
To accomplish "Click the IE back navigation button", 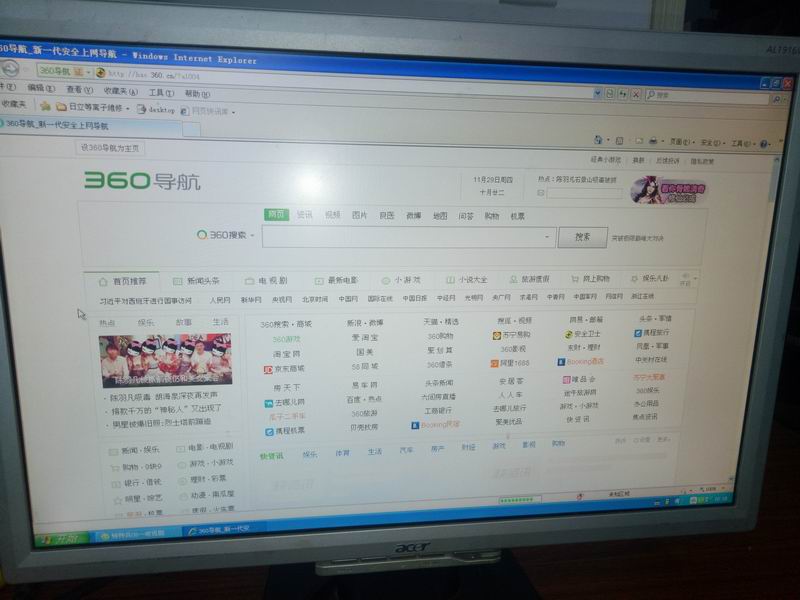I will point(9,69).
